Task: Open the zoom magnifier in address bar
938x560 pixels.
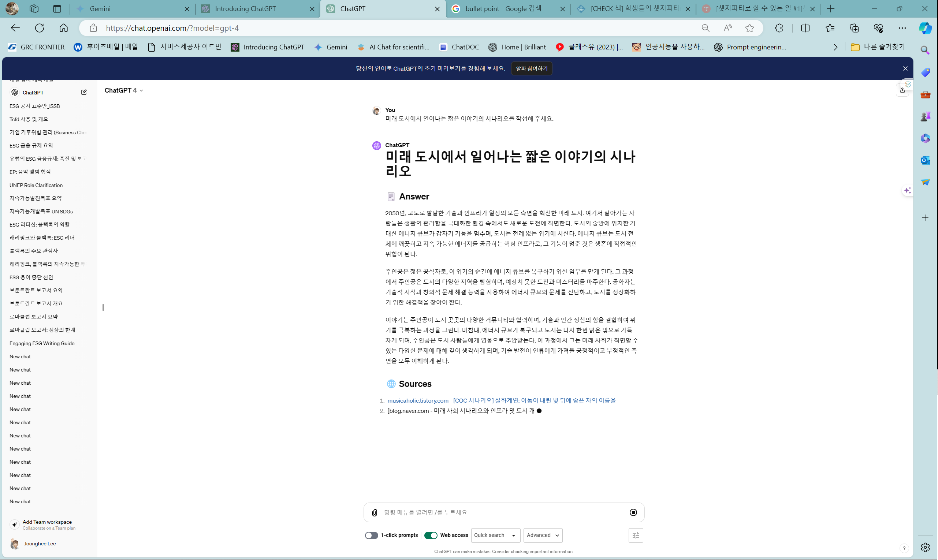Action: coord(705,28)
